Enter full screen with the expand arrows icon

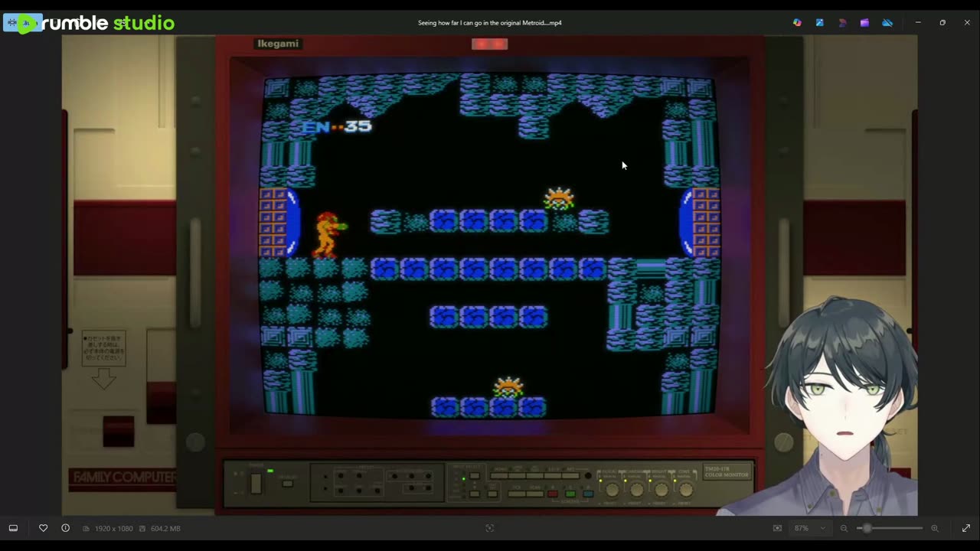click(966, 528)
